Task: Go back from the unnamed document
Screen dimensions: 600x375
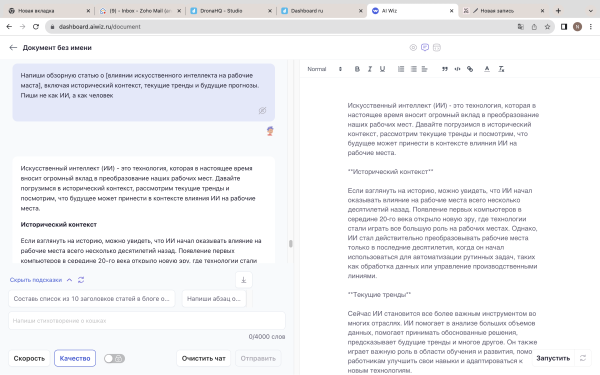Action: point(13,47)
